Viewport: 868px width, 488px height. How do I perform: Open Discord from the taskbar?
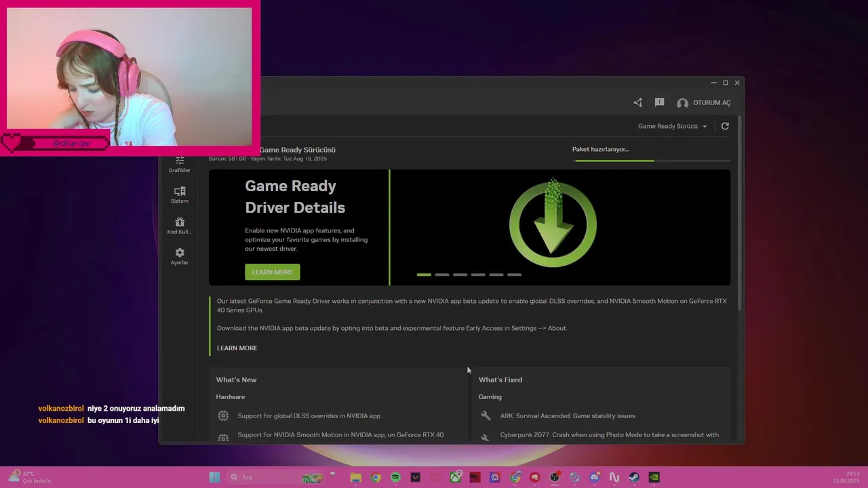pyautogui.click(x=595, y=477)
